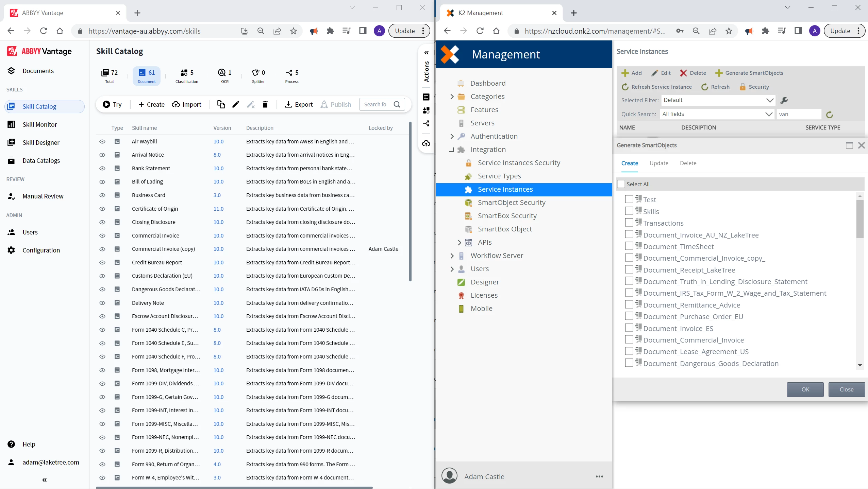Filter skills by Process type
This screenshot has height=489, width=868.
(x=292, y=76)
